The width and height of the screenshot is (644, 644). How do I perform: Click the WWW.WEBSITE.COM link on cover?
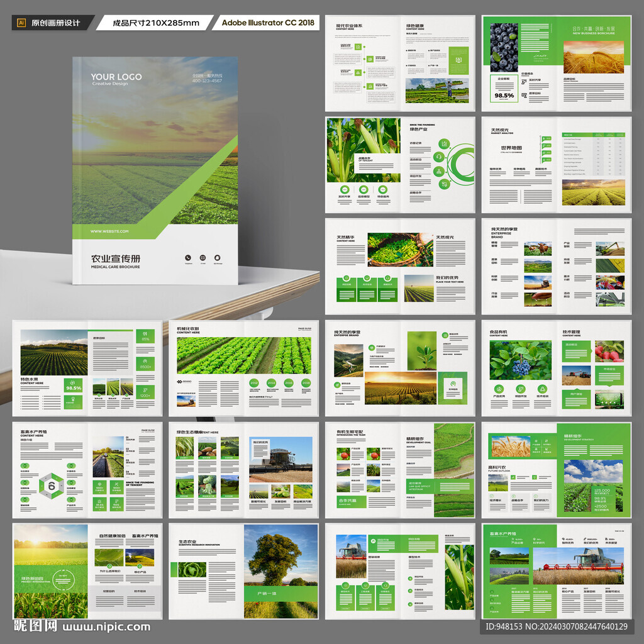(x=109, y=231)
